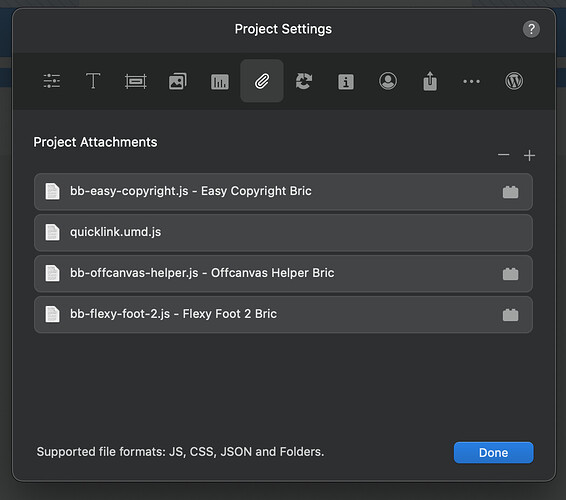Add a new attachment with plus button
The height and width of the screenshot is (500, 566).
[x=530, y=156]
